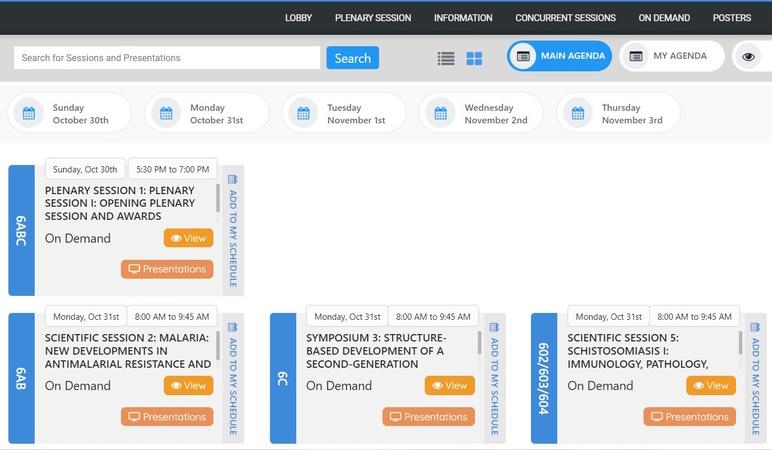The width and height of the screenshot is (772, 450).
Task: Open the Plenary Session menu item
Action: [373, 18]
